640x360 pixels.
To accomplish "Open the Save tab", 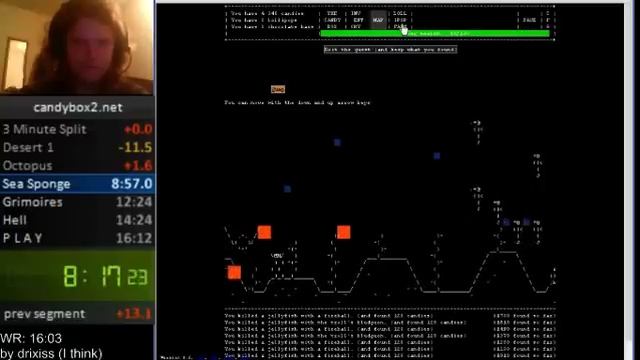I will 529,20.
